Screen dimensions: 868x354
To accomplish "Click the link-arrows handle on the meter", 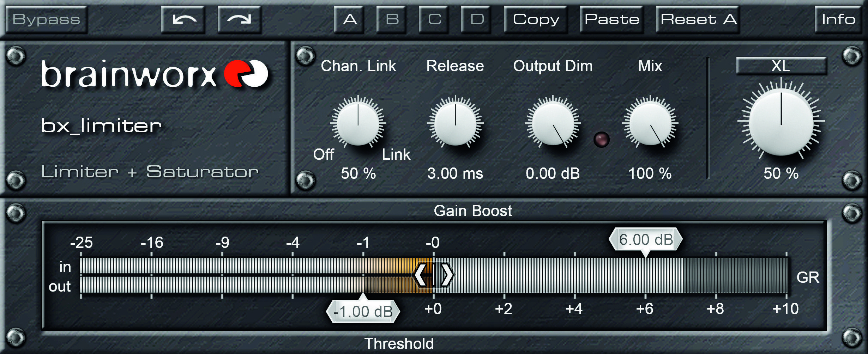I will tap(433, 275).
